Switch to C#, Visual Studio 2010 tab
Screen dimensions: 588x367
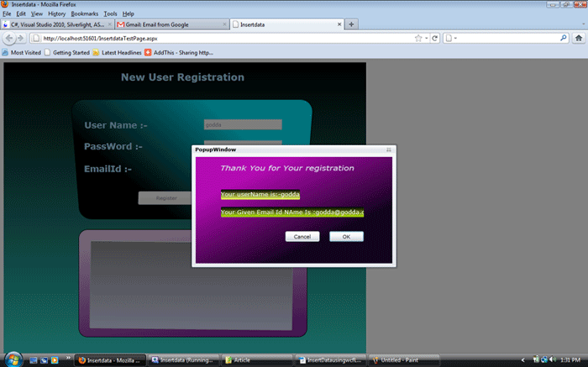[x=57, y=24]
